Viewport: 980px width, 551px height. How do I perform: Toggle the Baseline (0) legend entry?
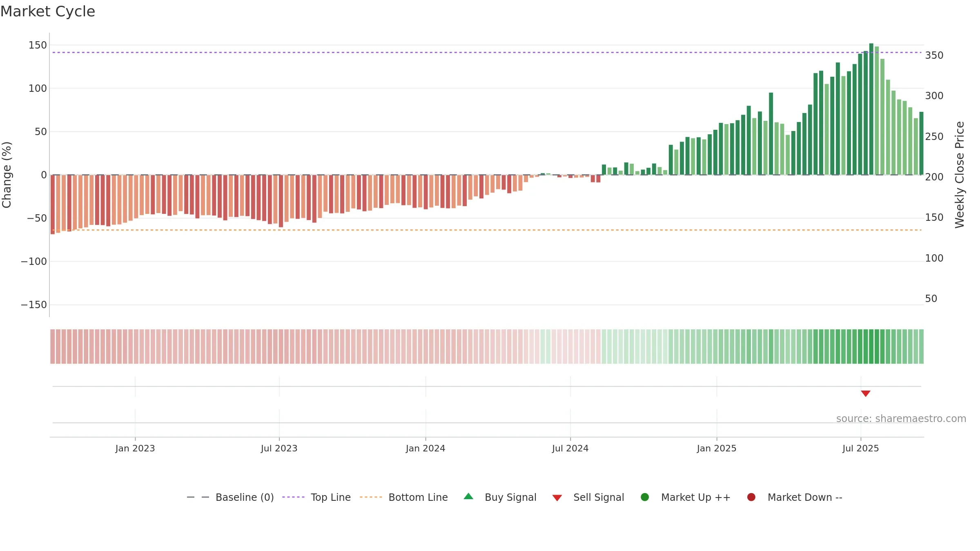point(230,497)
